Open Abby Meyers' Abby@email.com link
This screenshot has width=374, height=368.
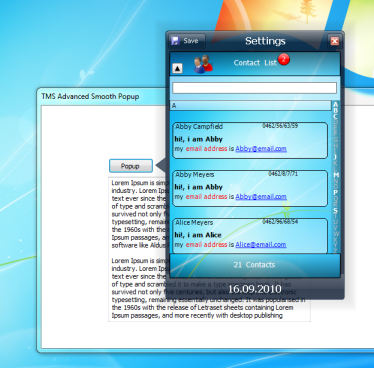tap(261, 197)
